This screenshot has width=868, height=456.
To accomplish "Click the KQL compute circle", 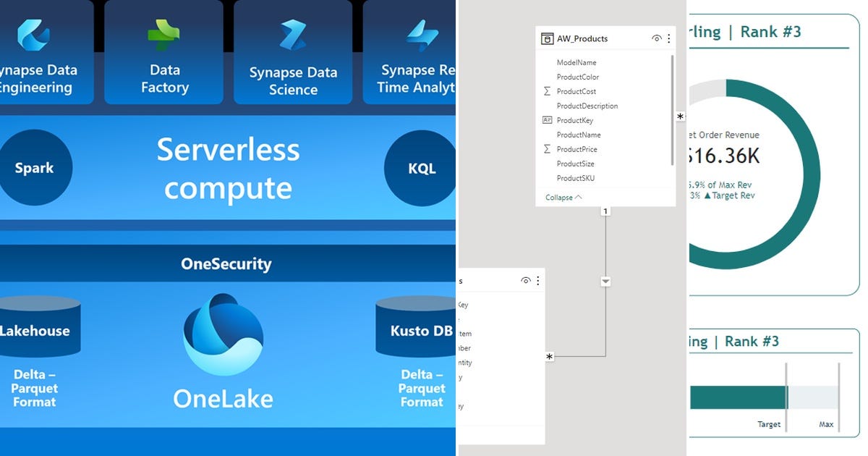I will tap(422, 167).
